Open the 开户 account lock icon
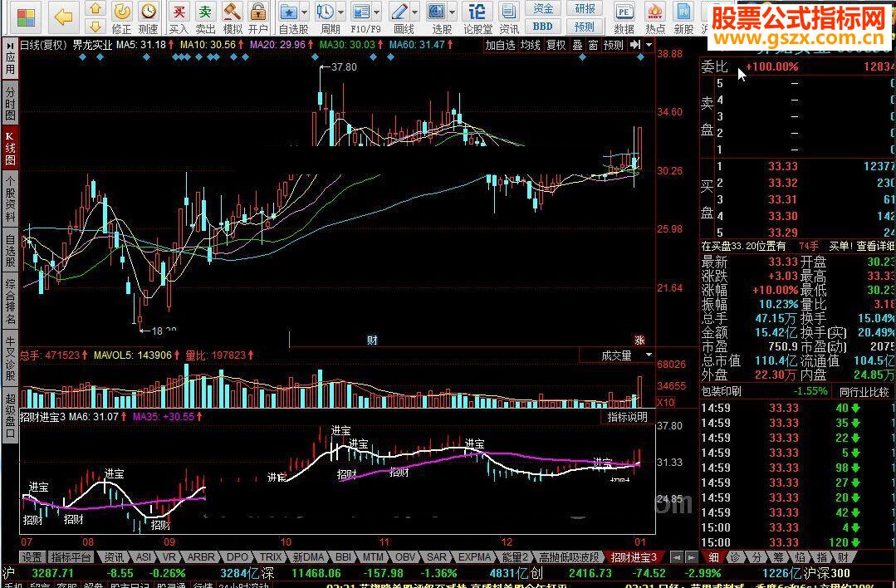Screen dimensions: 896x588 [x=258, y=17]
